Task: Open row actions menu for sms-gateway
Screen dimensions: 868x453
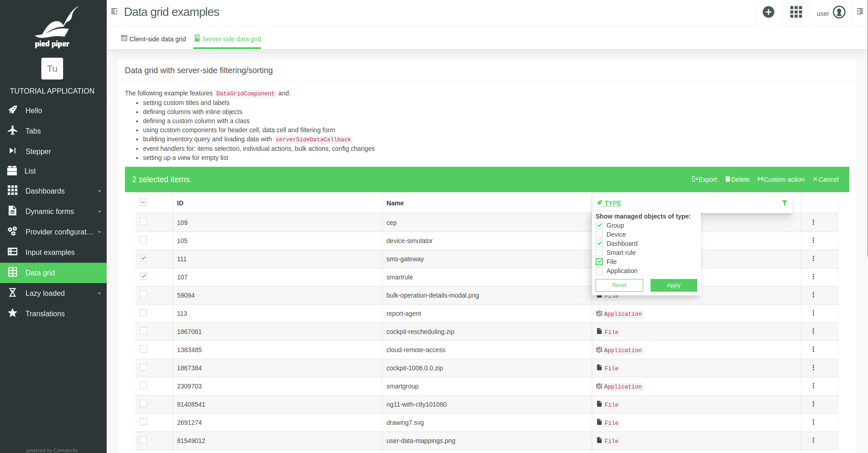Action: click(813, 259)
